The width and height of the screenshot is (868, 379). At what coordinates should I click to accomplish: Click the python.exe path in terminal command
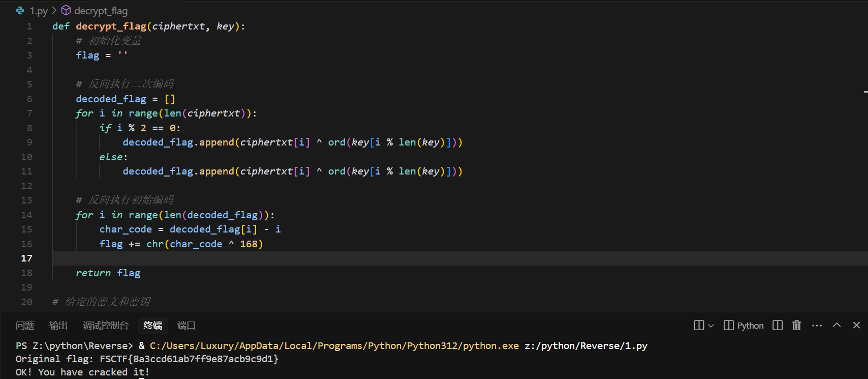(x=334, y=346)
